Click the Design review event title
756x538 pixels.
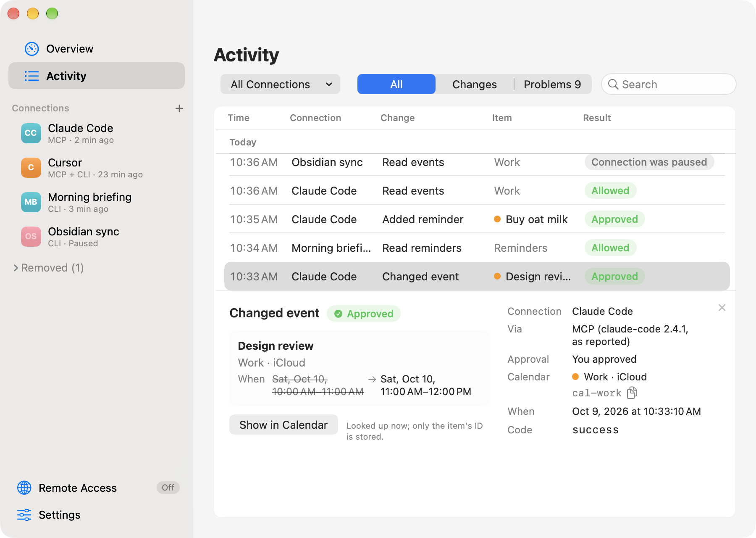[276, 346]
